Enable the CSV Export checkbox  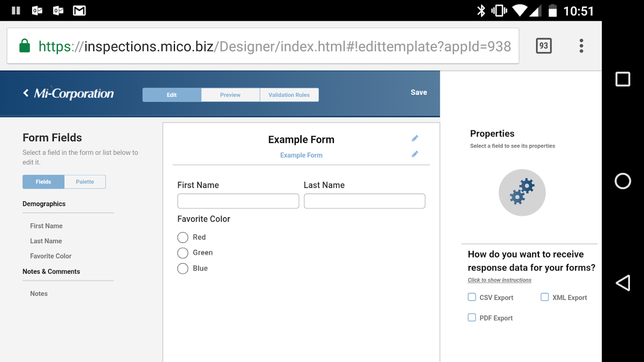[x=472, y=297]
